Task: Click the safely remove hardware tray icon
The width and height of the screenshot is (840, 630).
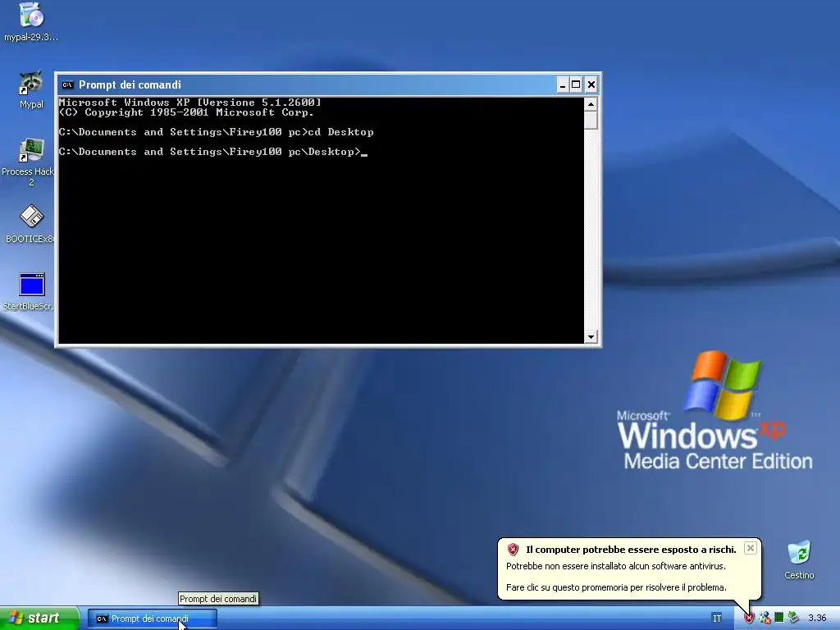Action: [793, 618]
